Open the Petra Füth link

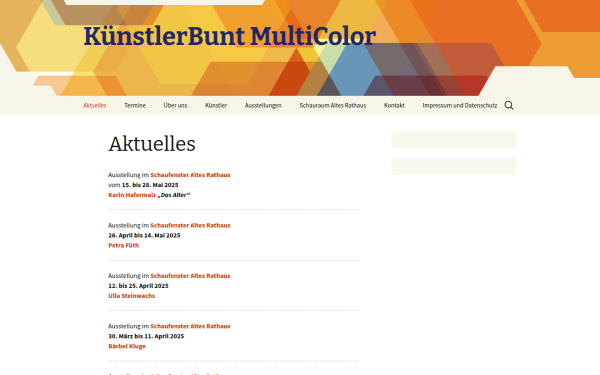124,245
